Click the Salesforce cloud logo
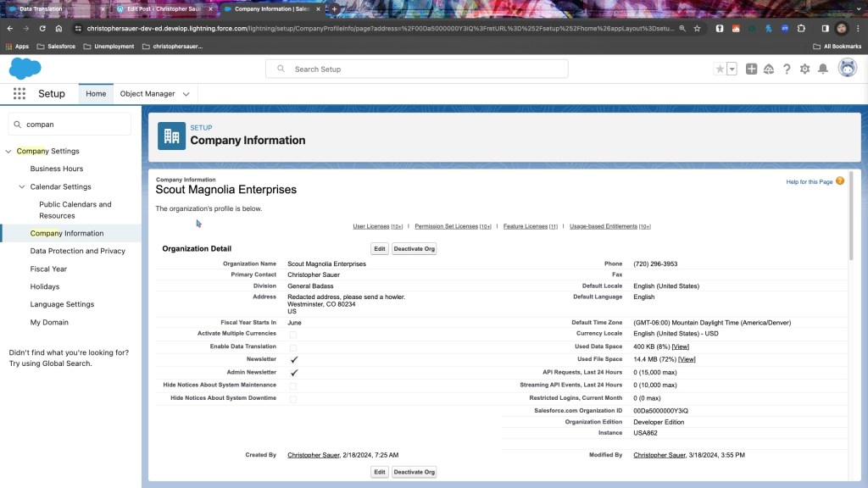 [x=25, y=69]
